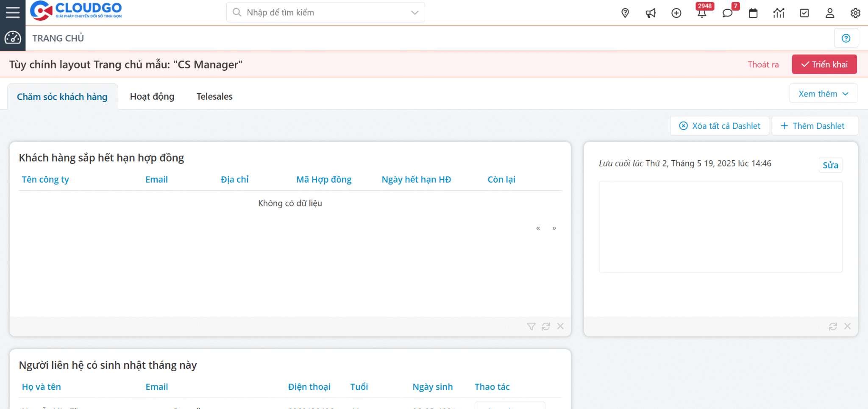Click the help question mark button
This screenshot has width=868, height=409.
[x=846, y=38]
